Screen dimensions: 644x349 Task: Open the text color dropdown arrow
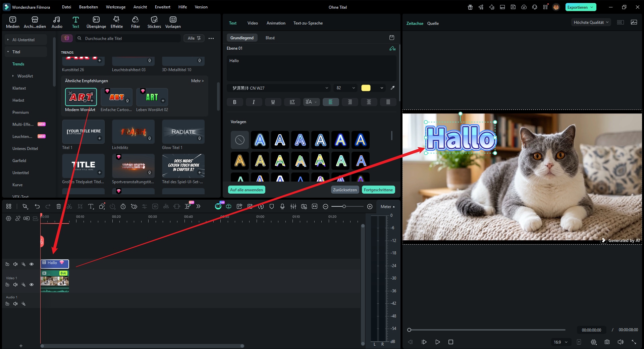pyautogui.click(x=382, y=88)
